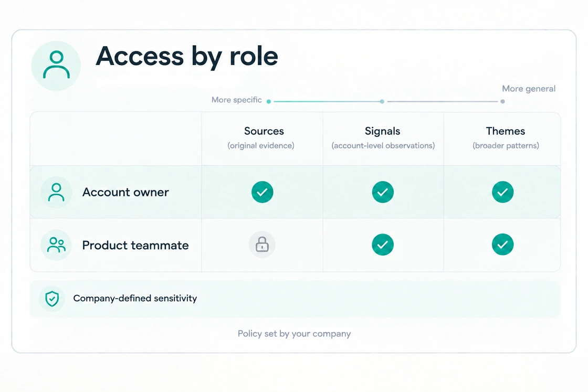Click the shield icon for Company-defined sensitivity

coord(52,299)
